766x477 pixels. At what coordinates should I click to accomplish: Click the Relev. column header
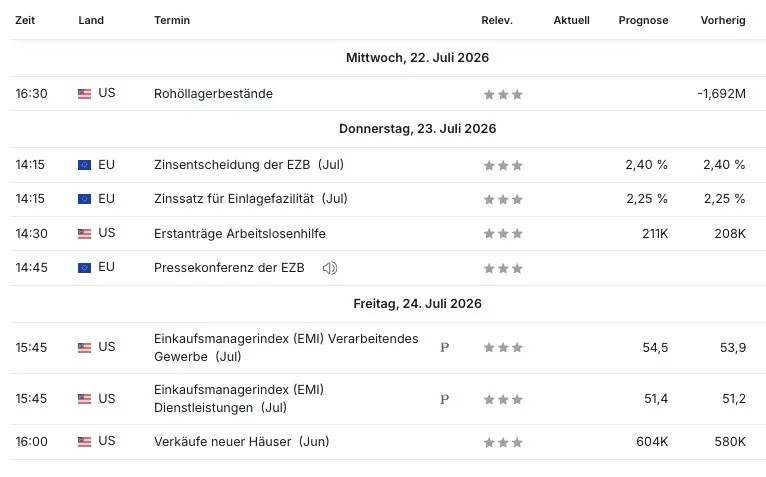[x=497, y=20]
